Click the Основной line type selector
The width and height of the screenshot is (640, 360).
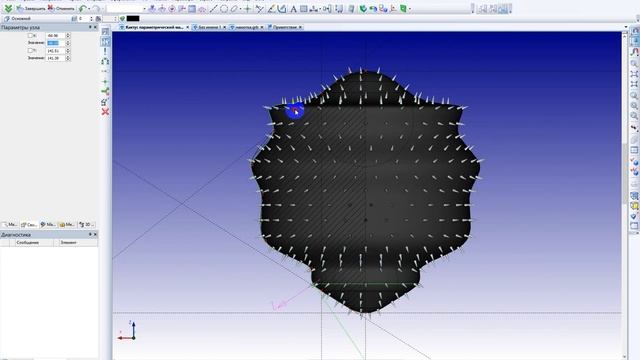37,18
